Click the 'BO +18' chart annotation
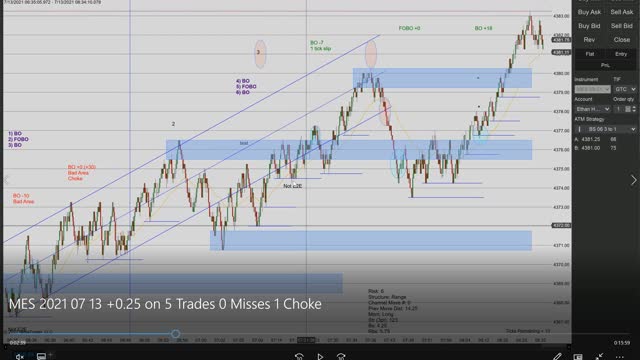Image resolution: width=640 pixels, height=360 pixels. 483,29
